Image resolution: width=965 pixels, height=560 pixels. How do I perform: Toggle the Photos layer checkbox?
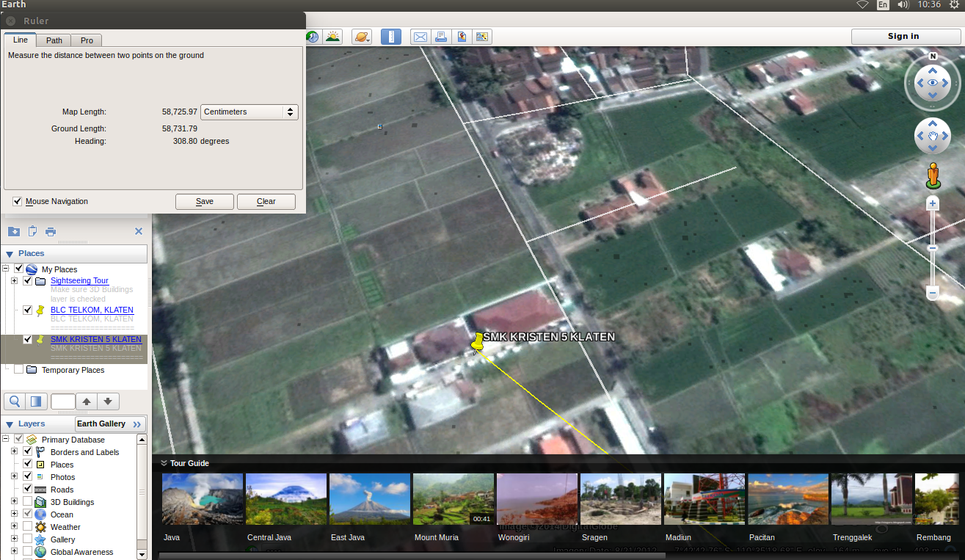(27, 476)
